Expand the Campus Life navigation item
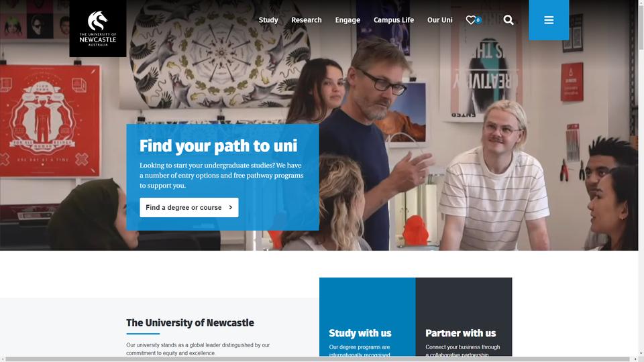Image resolution: width=644 pixels, height=362 pixels. click(x=394, y=20)
